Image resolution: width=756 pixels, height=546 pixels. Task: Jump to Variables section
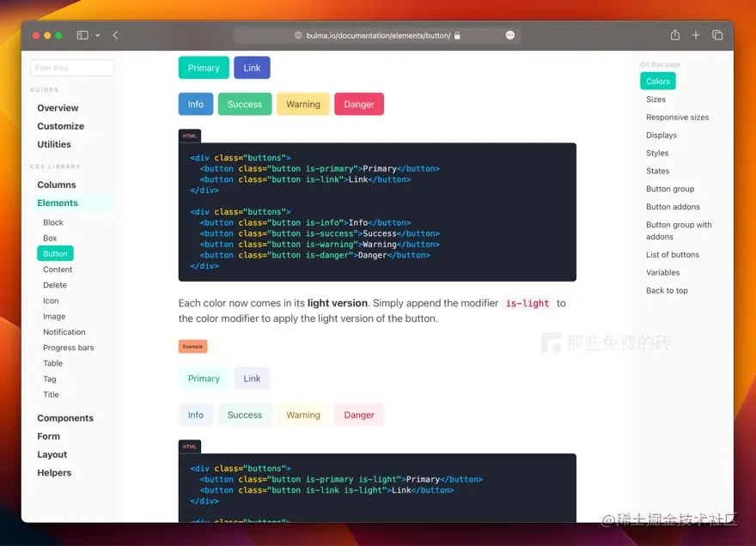click(663, 273)
